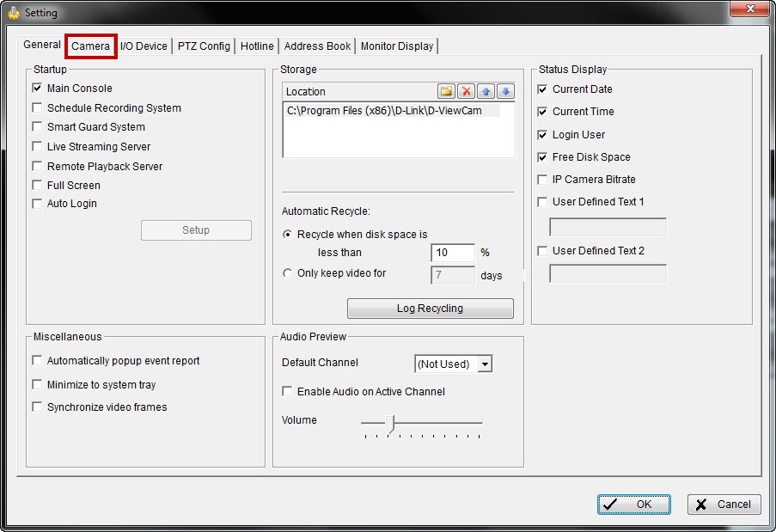Image resolution: width=776 pixels, height=532 pixels.
Task: Open the Default Channel dropdown
Action: [x=485, y=364]
